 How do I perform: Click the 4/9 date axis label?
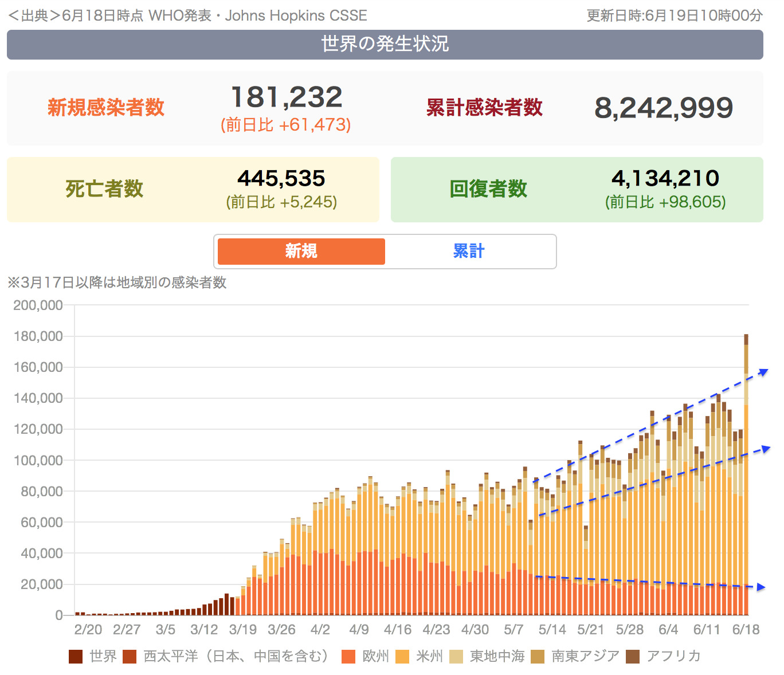point(359,630)
